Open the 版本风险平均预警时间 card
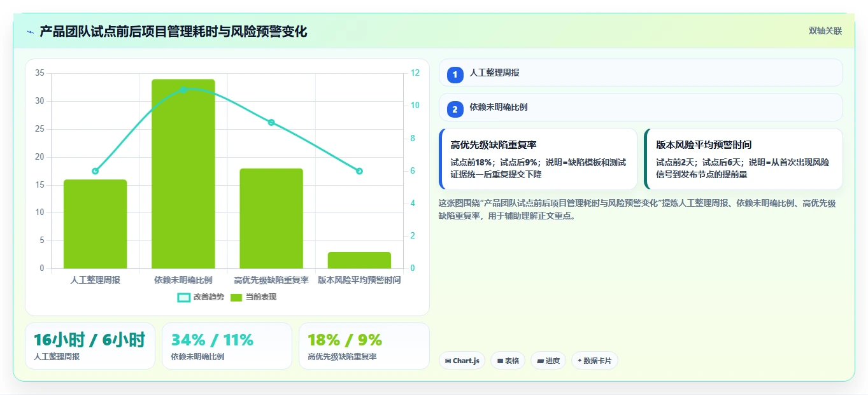Viewport: 868px width, 395px height. (x=743, y=159)
